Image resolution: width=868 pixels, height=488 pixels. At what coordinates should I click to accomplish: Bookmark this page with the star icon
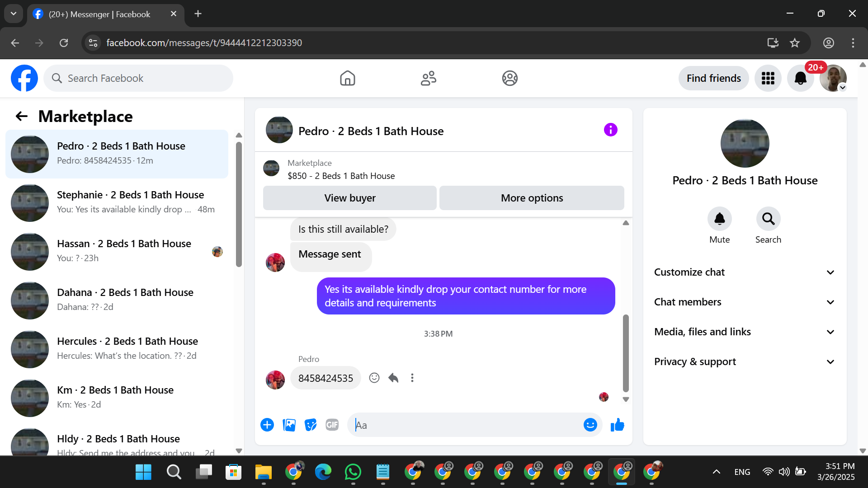click(794, 43)
